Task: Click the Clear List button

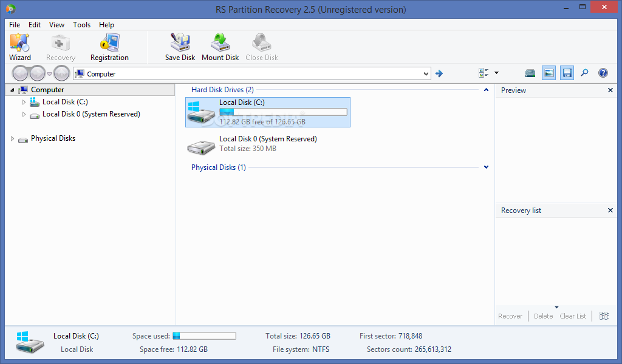Action: [573, 316]
